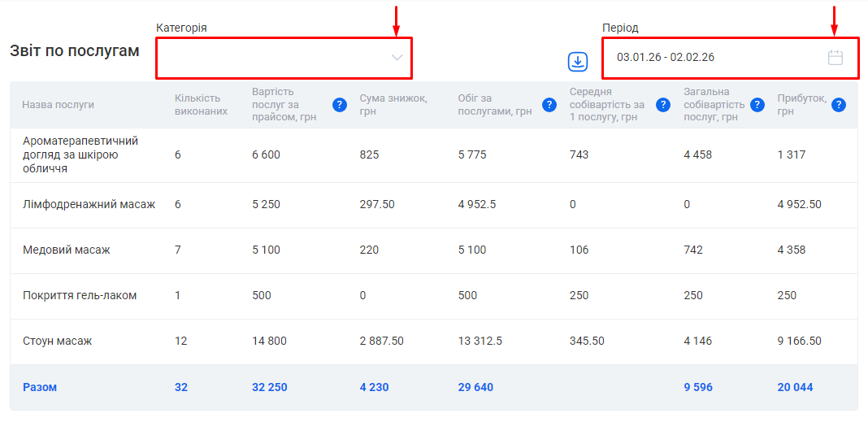Click the Стоун масаж service name
The width and height of the screenshot is (868, 422).
[x=57, y=341]
